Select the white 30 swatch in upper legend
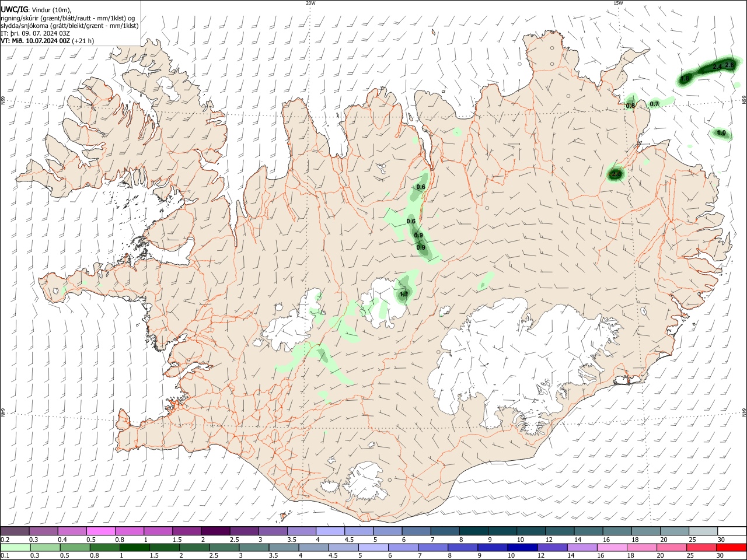Viewport: 747px width, 560px height. [731, 531]
